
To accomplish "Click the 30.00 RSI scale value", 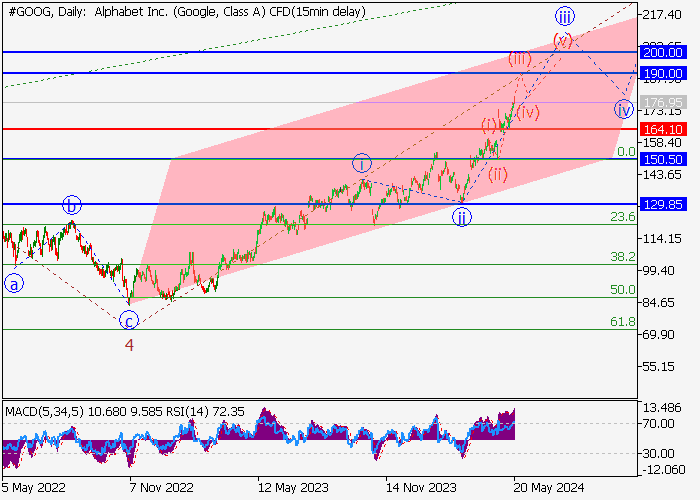I will [x=658, y=454].
